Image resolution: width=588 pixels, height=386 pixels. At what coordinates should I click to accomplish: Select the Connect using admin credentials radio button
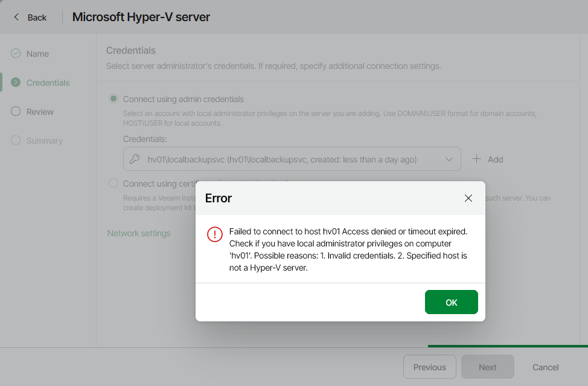[113, 98]
